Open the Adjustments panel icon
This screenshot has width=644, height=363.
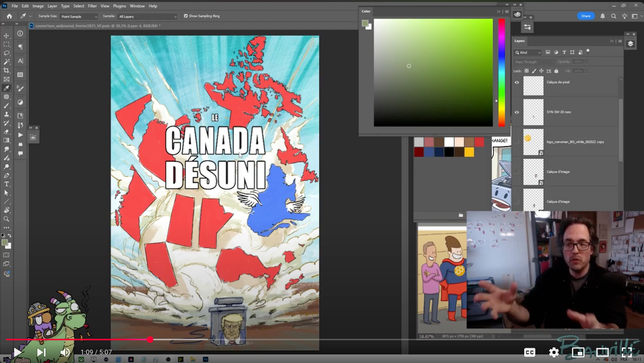[x=20, y=102]
